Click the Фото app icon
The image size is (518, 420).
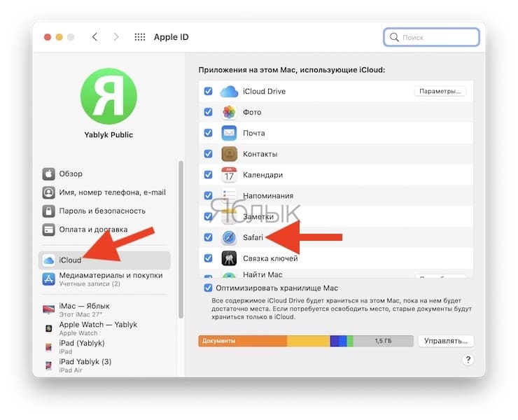pos(229,113)
